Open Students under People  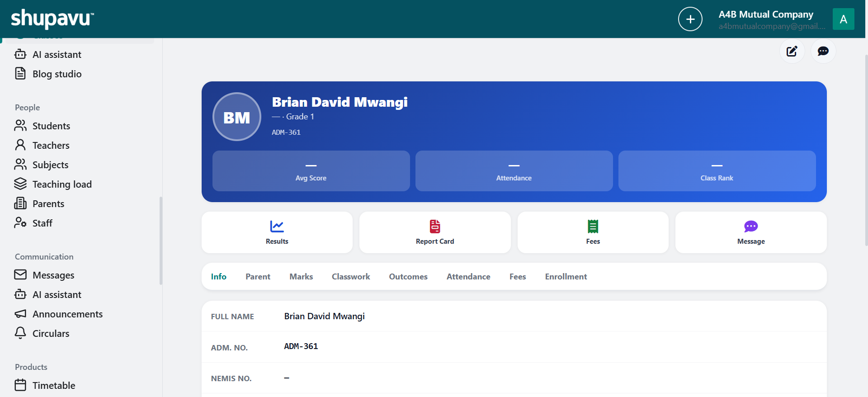point(42,126)
